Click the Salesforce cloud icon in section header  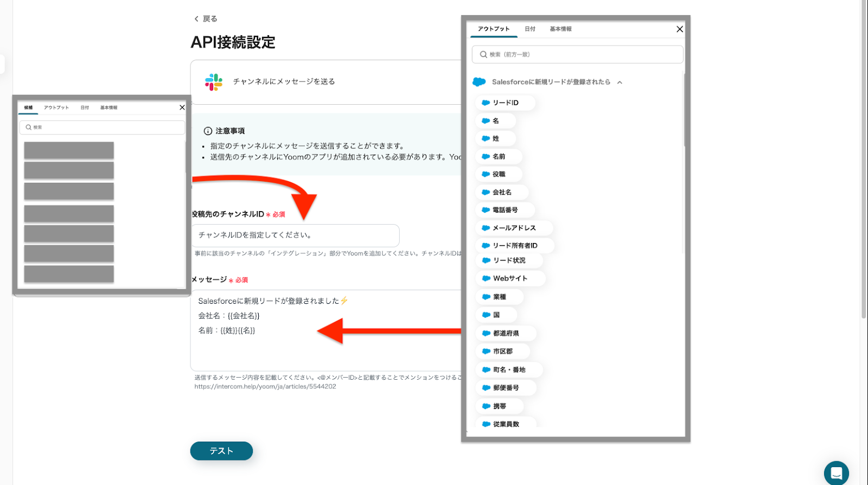coord(479,82)
